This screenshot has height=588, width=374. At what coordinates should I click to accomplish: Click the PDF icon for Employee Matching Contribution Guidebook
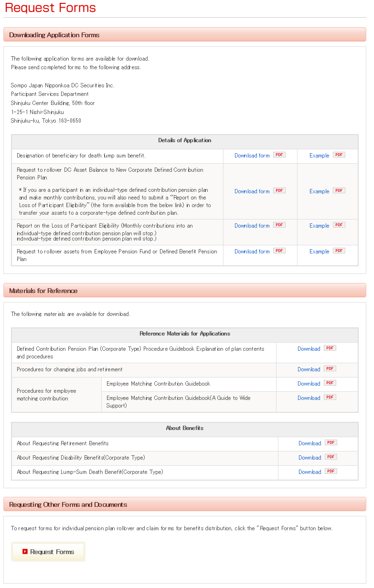330,383
